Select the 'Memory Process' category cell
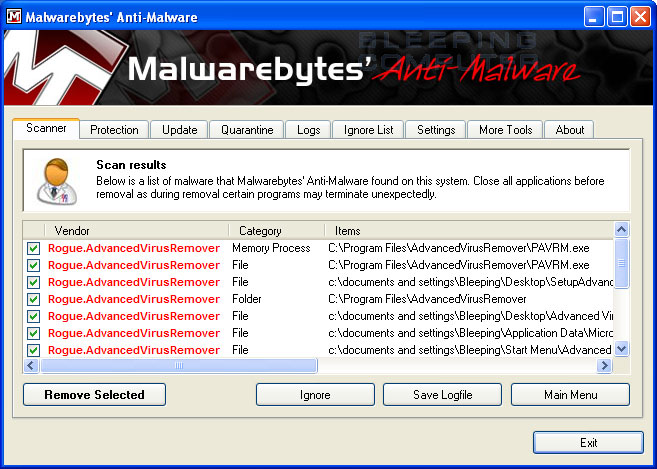Screen dimensions: 657x469 271,248
